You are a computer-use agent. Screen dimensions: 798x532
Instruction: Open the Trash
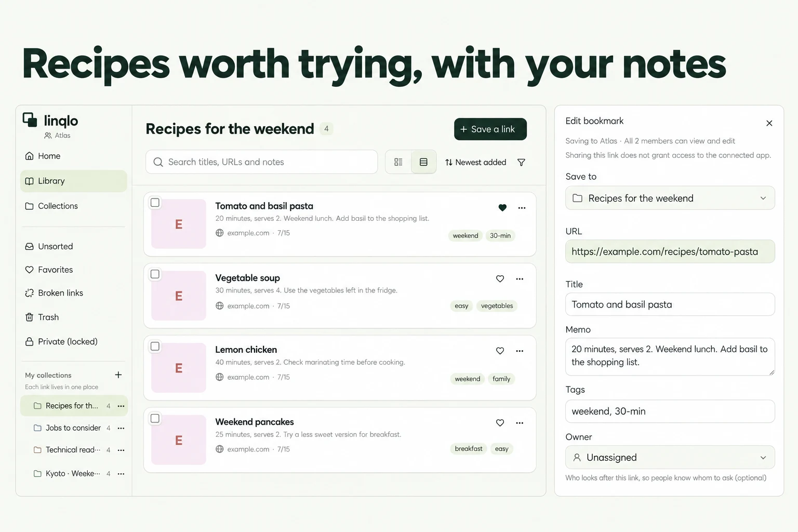(x=74, y=317)
